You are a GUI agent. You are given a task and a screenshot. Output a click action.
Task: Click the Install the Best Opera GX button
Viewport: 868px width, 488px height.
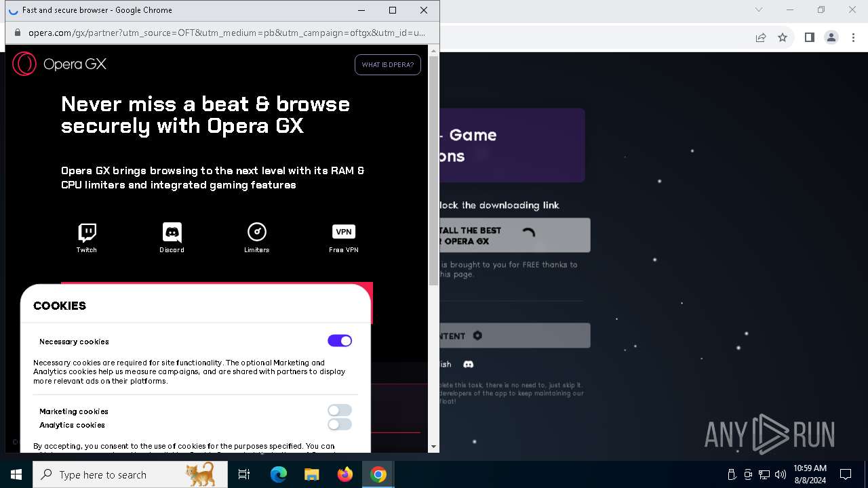[x=515, y=235]
